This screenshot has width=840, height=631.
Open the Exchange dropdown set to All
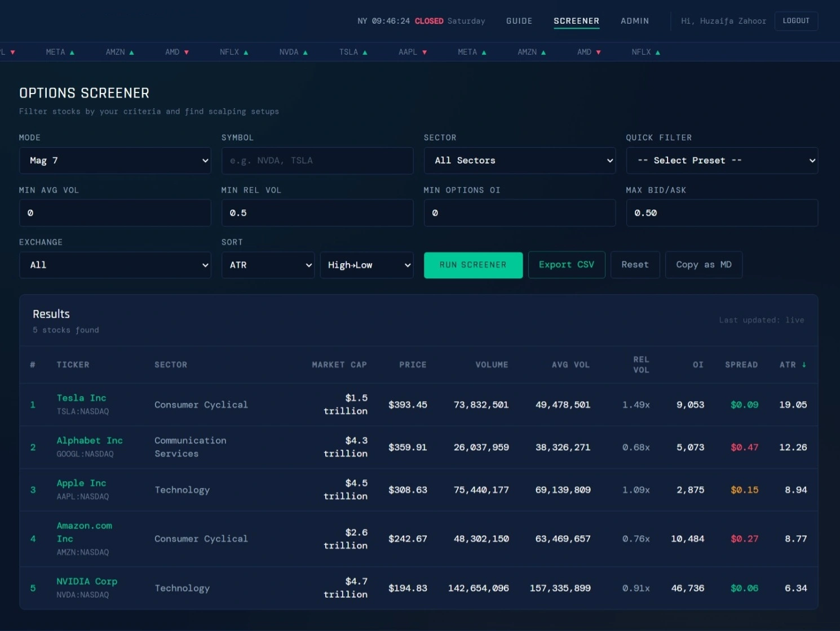115,265
